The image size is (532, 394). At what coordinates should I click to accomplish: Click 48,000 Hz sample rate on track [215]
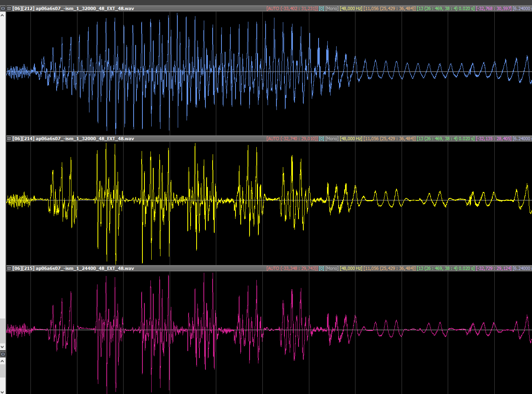point(351,268)
